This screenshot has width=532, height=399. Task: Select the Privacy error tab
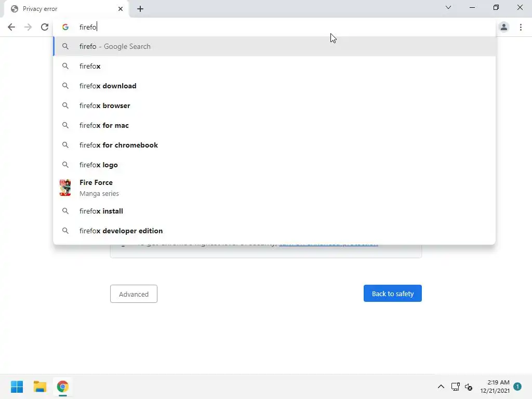pyautogui.click(x=66, y=9)
